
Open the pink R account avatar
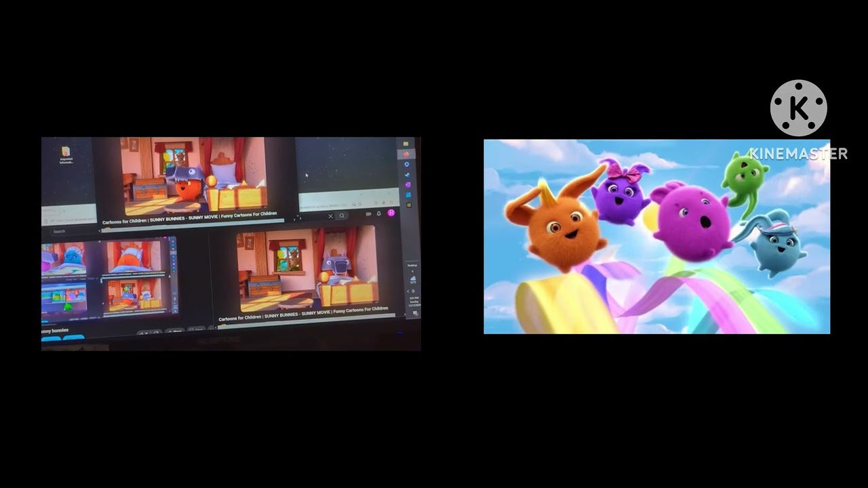click(x=391, y=213)
